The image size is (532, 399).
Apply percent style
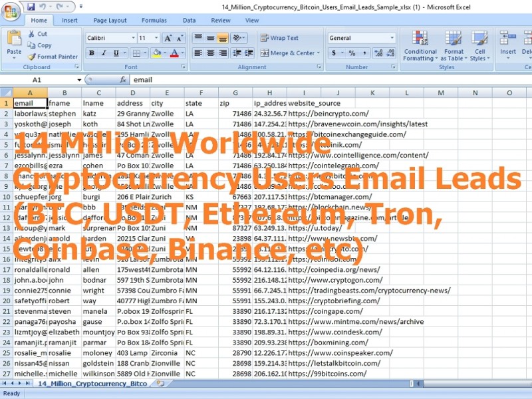pyautogui.click(x=352, y=53)
